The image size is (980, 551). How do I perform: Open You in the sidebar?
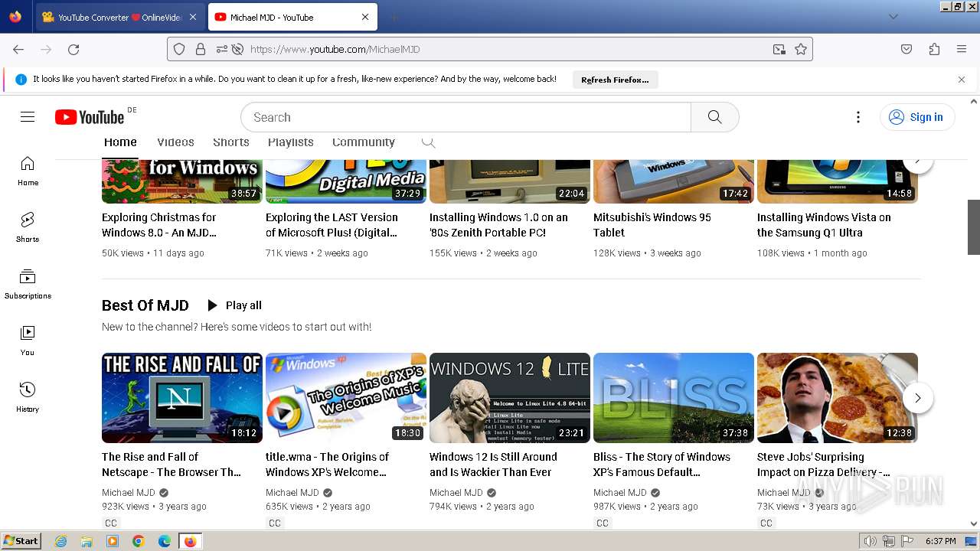click(x=28, y=341)
